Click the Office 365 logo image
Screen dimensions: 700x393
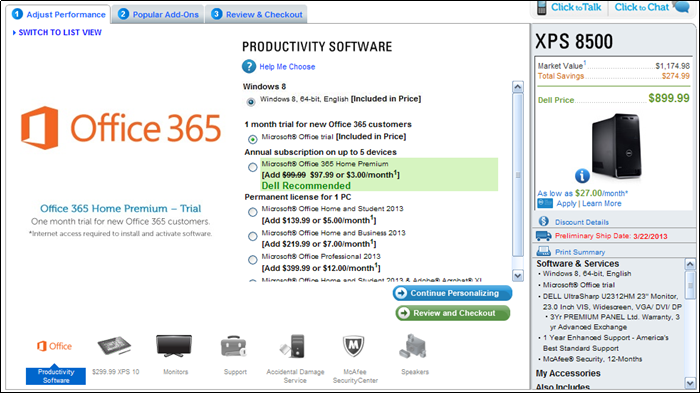tap(121, 128)
